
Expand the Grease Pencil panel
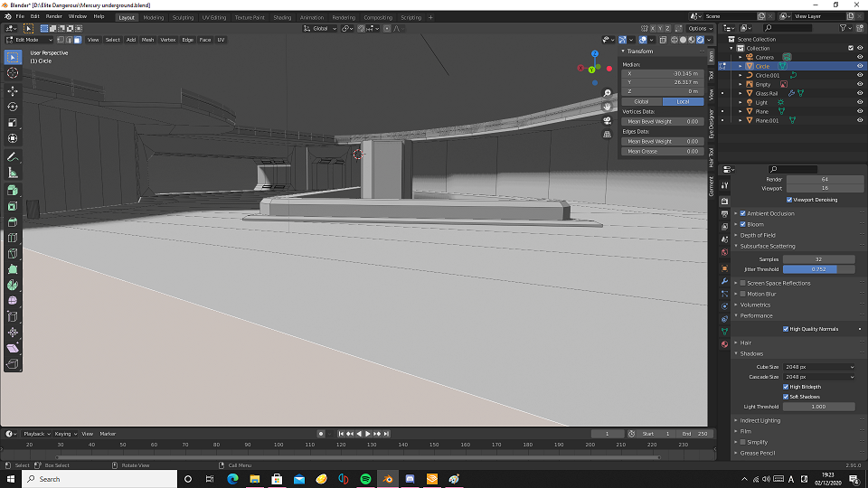(x=758, y=453)
